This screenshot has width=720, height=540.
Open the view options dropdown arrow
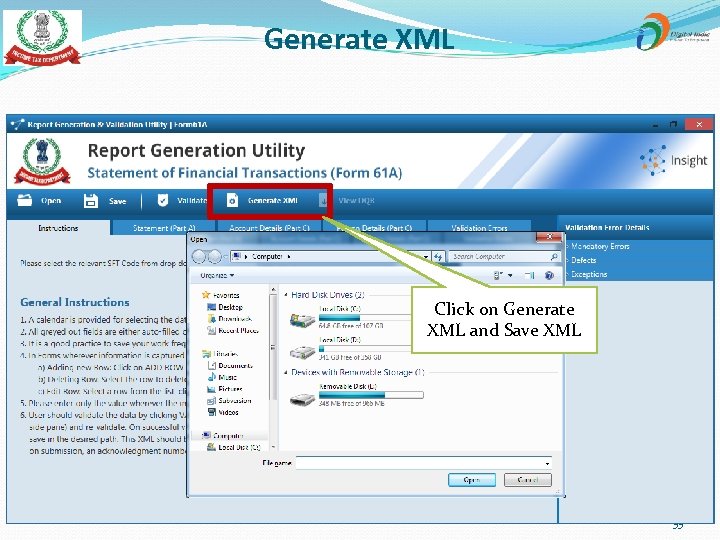[x=510, y=276]
